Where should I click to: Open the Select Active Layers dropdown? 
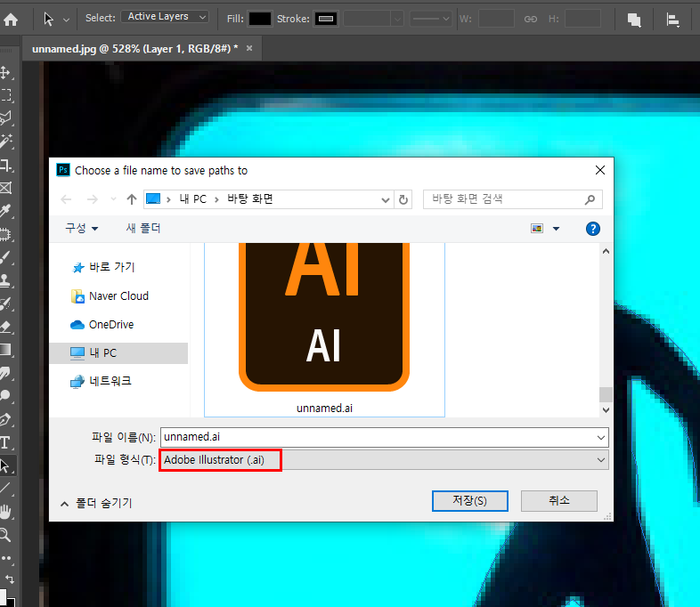tap(164, 17)
